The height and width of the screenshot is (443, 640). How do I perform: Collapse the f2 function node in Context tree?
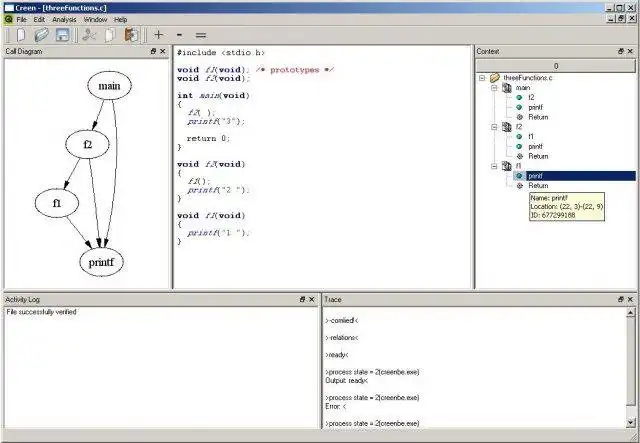[x=494, y=127]
